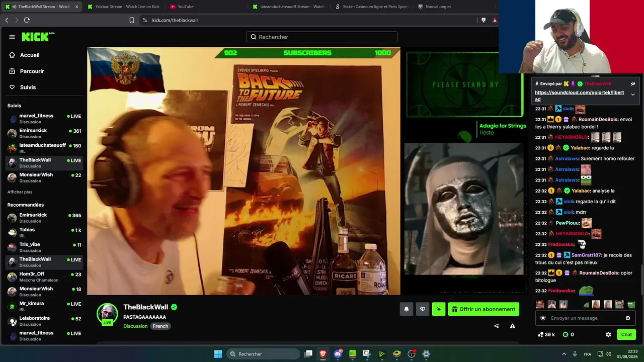
Task: Click the 39 k channel points indicator
Action: click(x=546, y=334)
